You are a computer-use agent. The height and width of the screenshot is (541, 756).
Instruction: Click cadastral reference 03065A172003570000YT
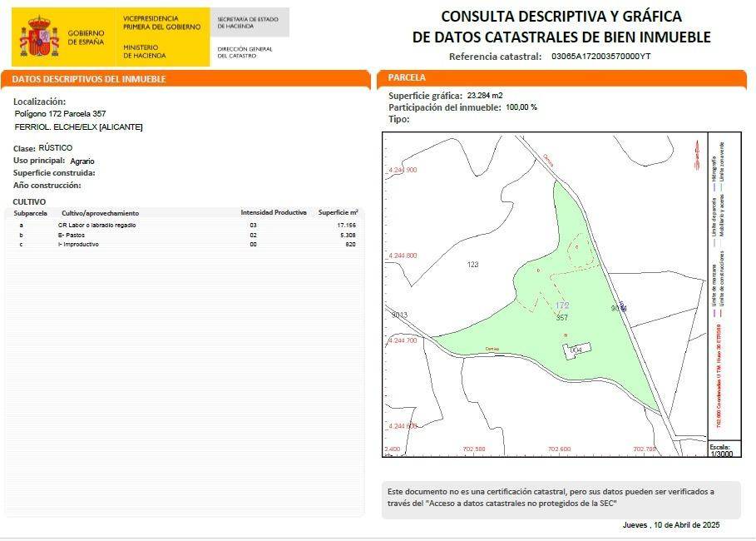tap(600, 57)
